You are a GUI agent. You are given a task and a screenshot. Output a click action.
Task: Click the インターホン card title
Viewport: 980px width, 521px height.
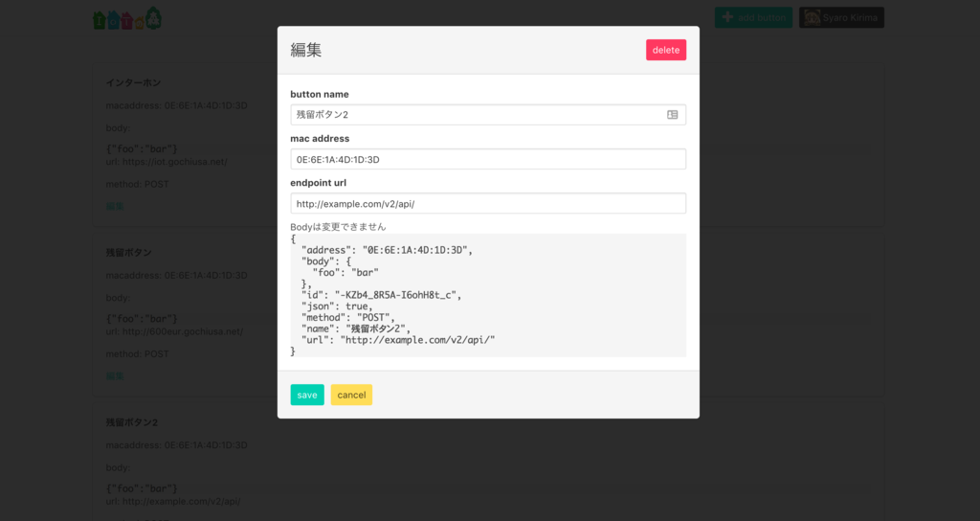pos(133,82)
